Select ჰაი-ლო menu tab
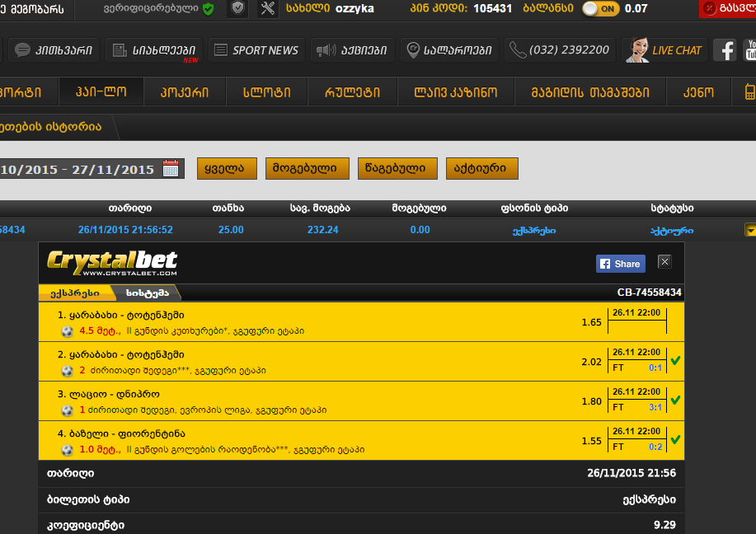The width and height of the screenshot is (756, 534). coord(101,91)
